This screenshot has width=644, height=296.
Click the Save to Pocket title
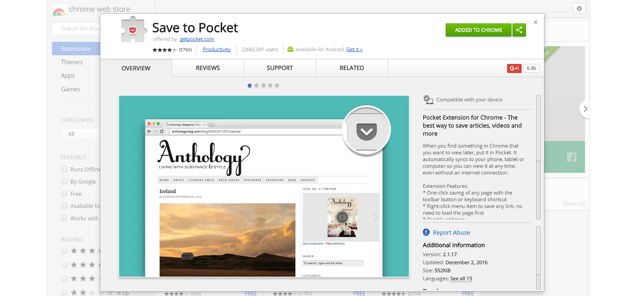coord(195,28)
